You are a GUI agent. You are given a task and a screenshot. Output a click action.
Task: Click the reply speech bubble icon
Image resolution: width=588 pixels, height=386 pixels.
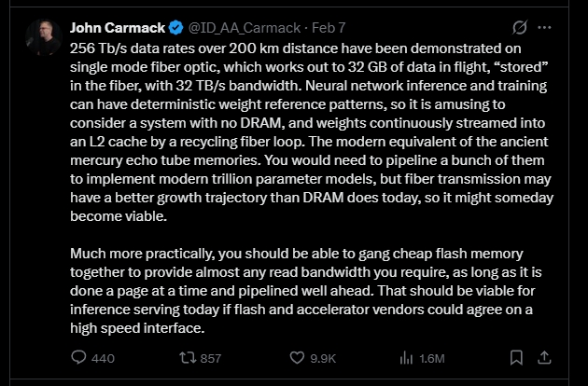pos(79,357)
